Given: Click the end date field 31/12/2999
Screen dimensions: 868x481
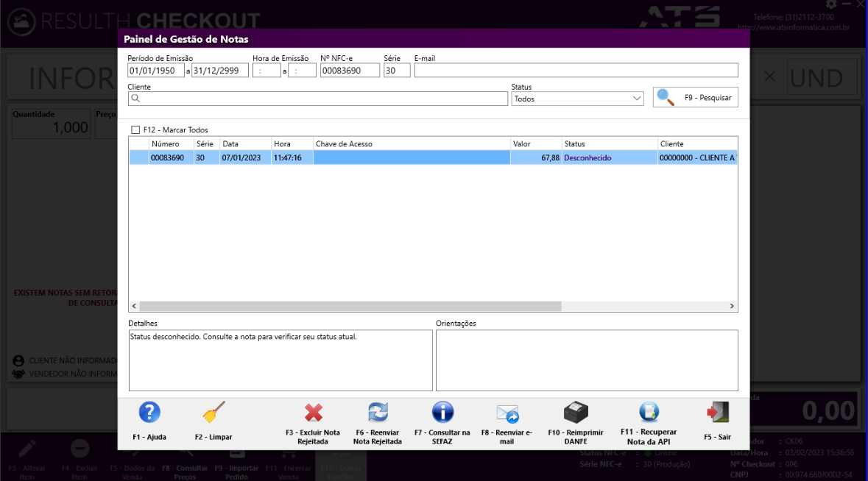Looking at the screenshot, I should click(x=220, y=71).
